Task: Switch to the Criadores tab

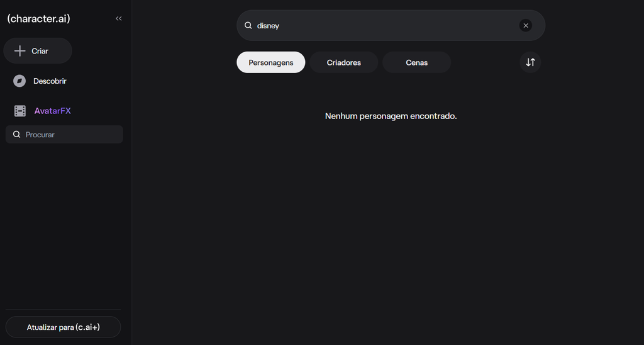Action: (343, 63)
